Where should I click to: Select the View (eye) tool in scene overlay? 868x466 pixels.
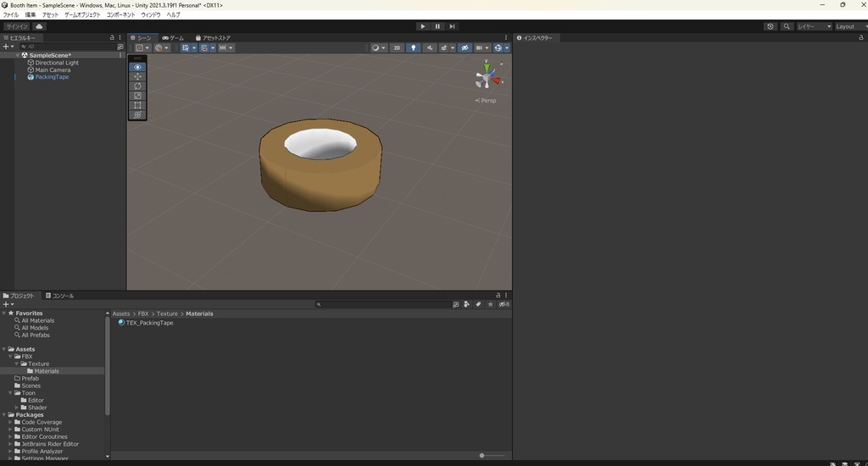click(137, 67)
